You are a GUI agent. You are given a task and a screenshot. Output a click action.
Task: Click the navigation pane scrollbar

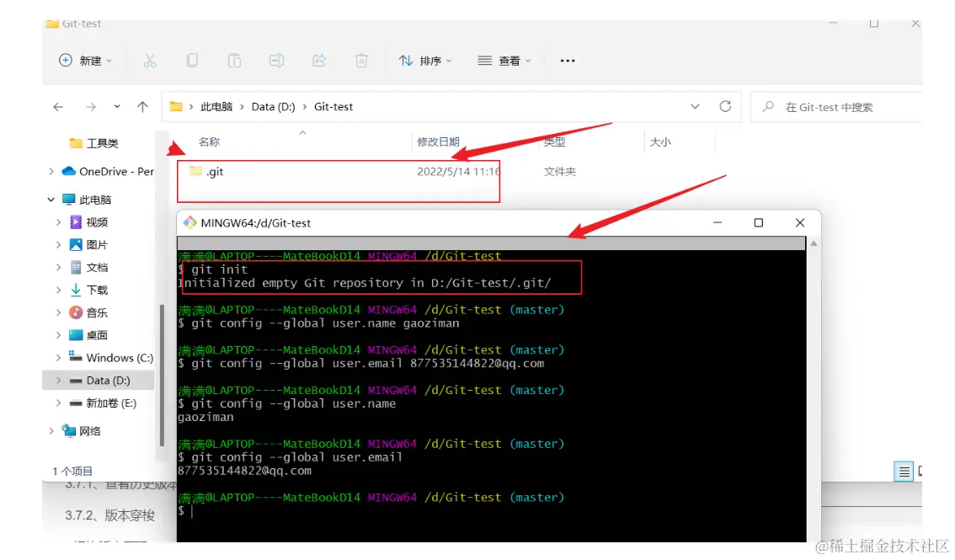coord(162,375)
